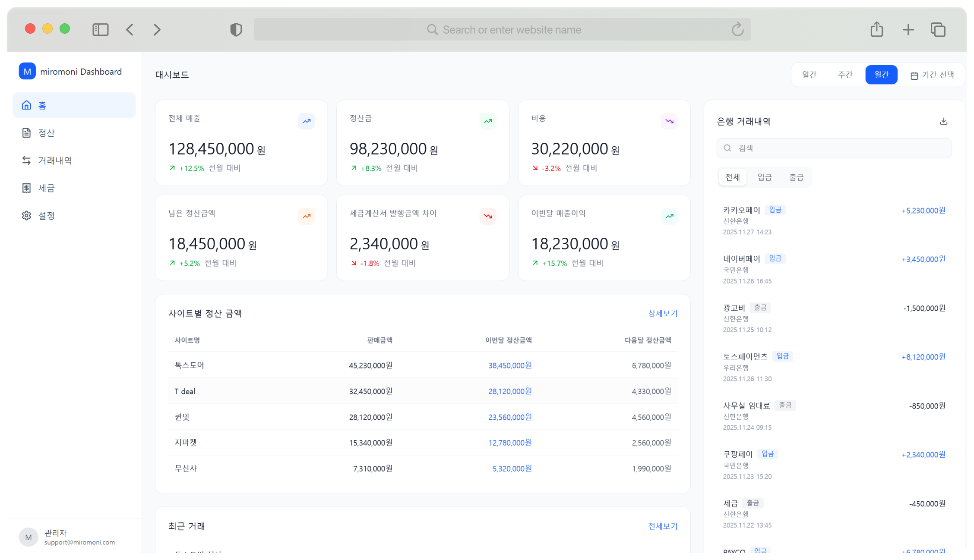Select the 월간 period toggle
This screenshot has height=560, width=974.
(x=881, y=75)
